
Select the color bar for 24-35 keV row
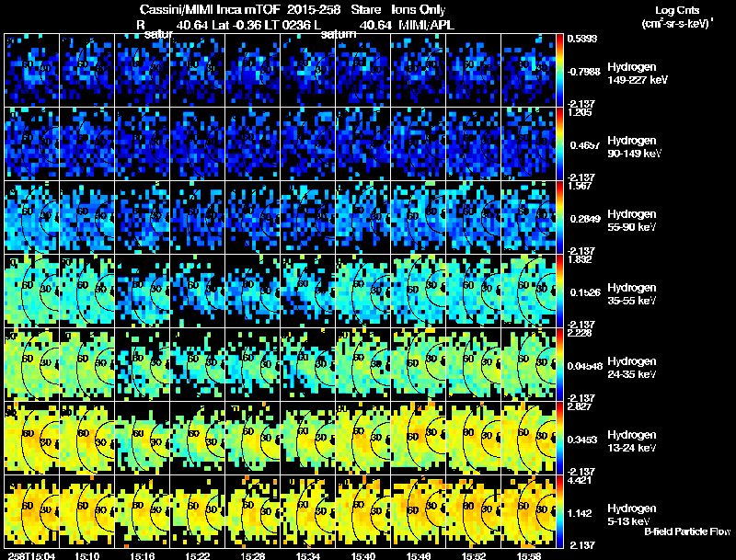(x=559, y=365)
